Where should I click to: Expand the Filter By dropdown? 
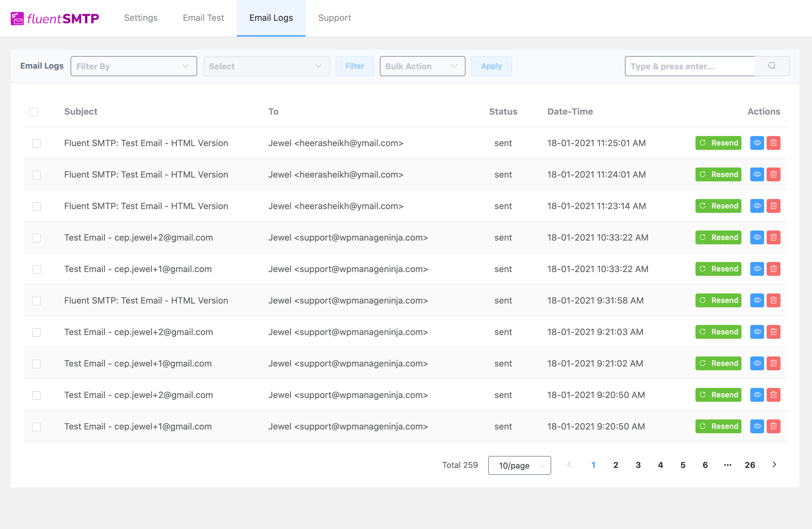[x=133, y=66]
